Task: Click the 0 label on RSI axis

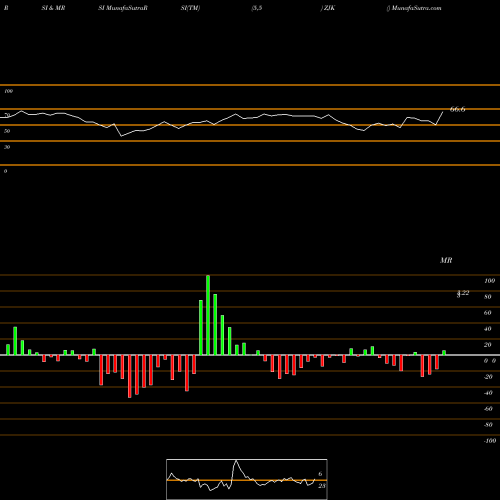Action: coord(5,171)
